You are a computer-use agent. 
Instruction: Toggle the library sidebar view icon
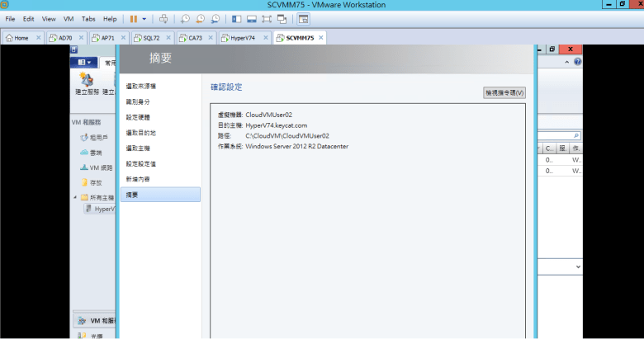pos(237,18)
